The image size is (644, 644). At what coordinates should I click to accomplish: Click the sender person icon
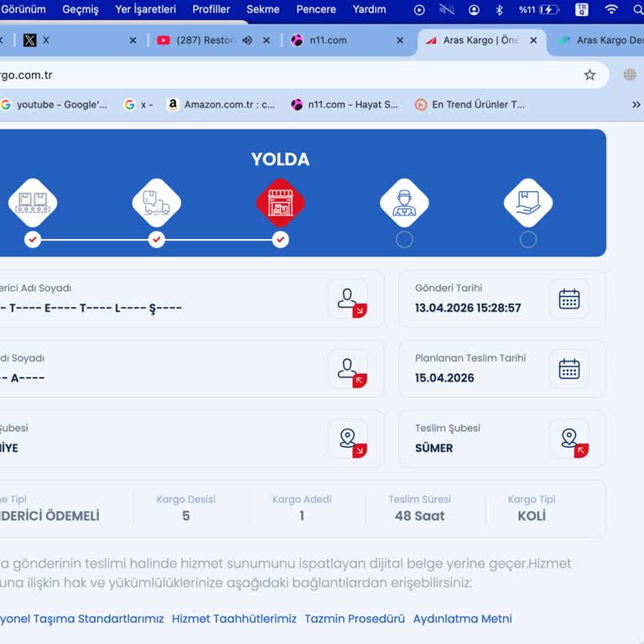[x=348, y=299]
